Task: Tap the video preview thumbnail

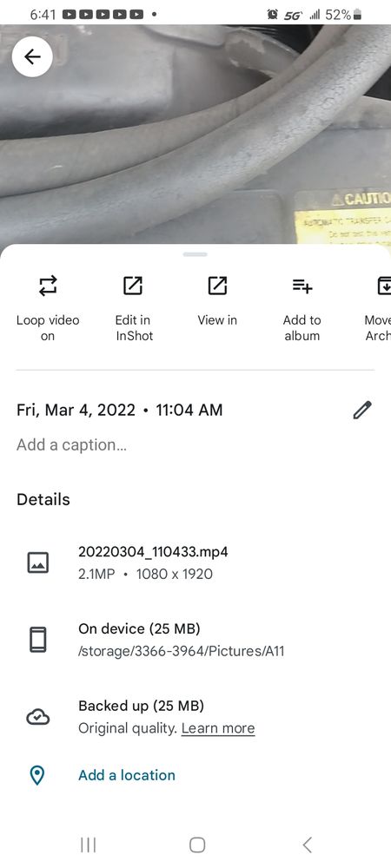Action: pos(195,134)
